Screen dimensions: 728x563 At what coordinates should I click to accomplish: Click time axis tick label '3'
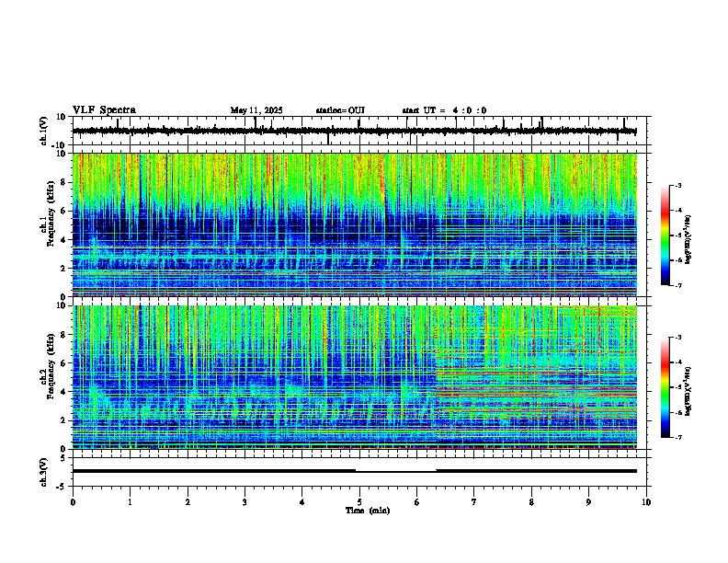coord(245,502)
